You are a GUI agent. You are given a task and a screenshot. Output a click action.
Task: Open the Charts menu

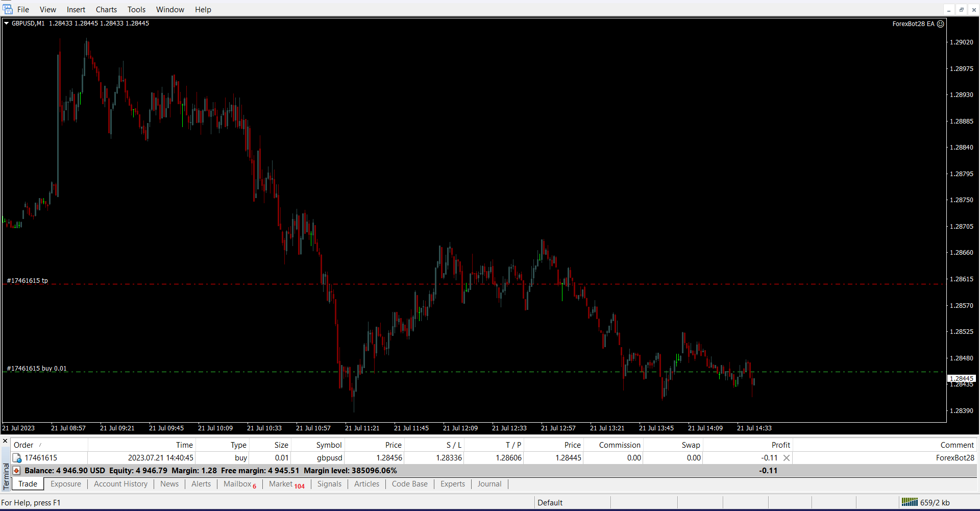[106, 9]
